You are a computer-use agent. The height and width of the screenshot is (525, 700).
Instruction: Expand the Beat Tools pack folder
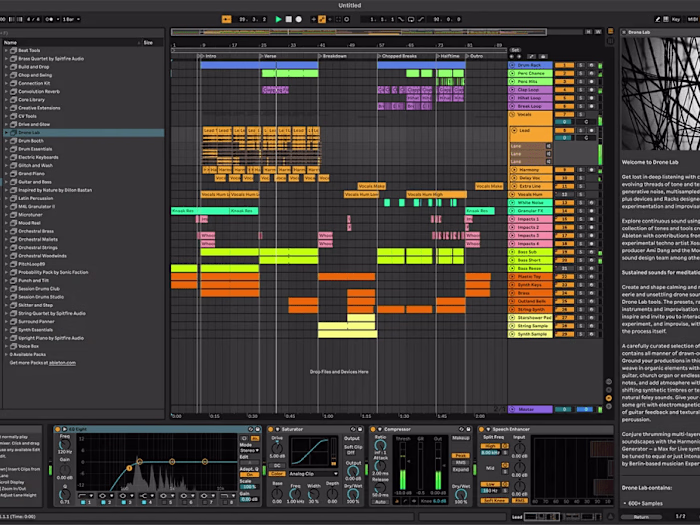tap(6, 50)
